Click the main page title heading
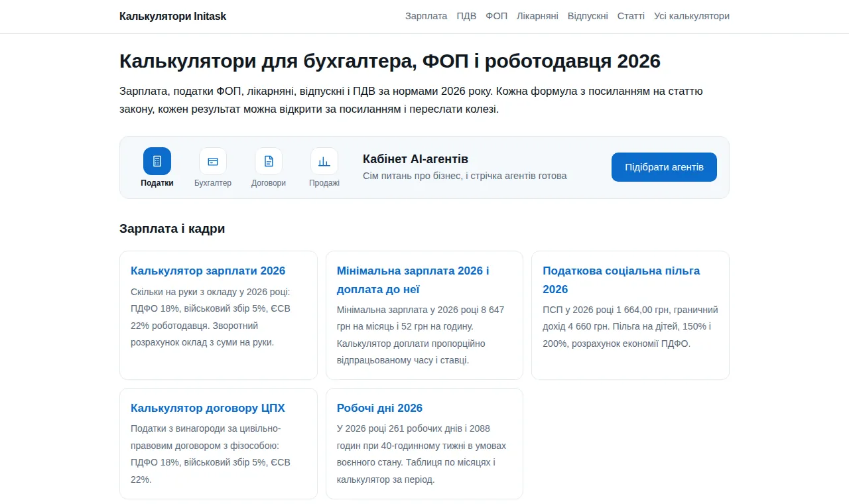 tap(390, 61)
